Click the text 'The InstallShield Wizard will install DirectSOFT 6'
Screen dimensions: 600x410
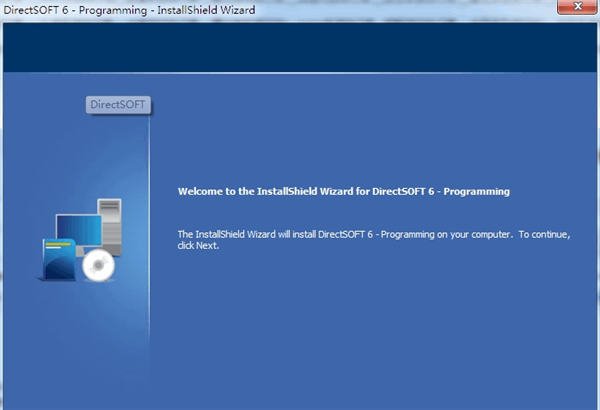275,234
